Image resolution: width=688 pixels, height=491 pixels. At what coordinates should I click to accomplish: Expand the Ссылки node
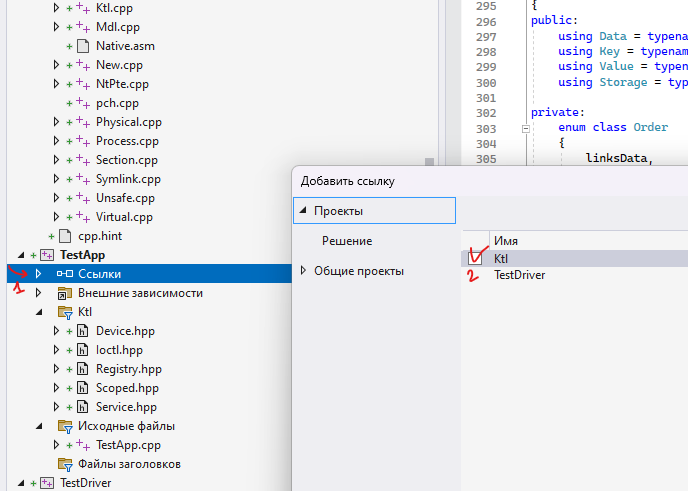(x=39, y=274)
